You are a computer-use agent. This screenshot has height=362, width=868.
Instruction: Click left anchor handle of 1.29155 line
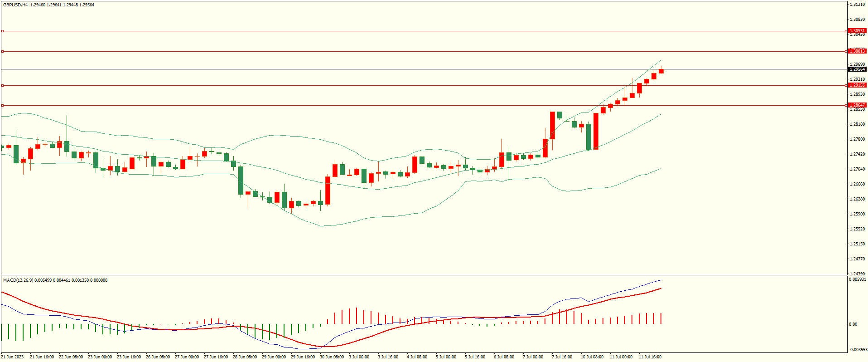coord(2,85)
